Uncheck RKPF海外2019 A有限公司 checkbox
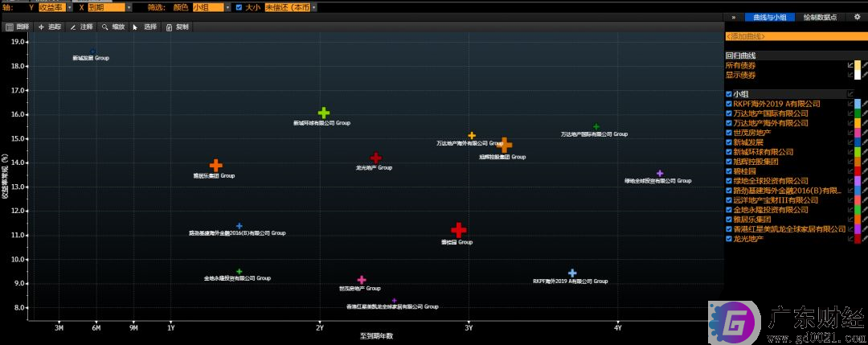 [x=729, y=104]
